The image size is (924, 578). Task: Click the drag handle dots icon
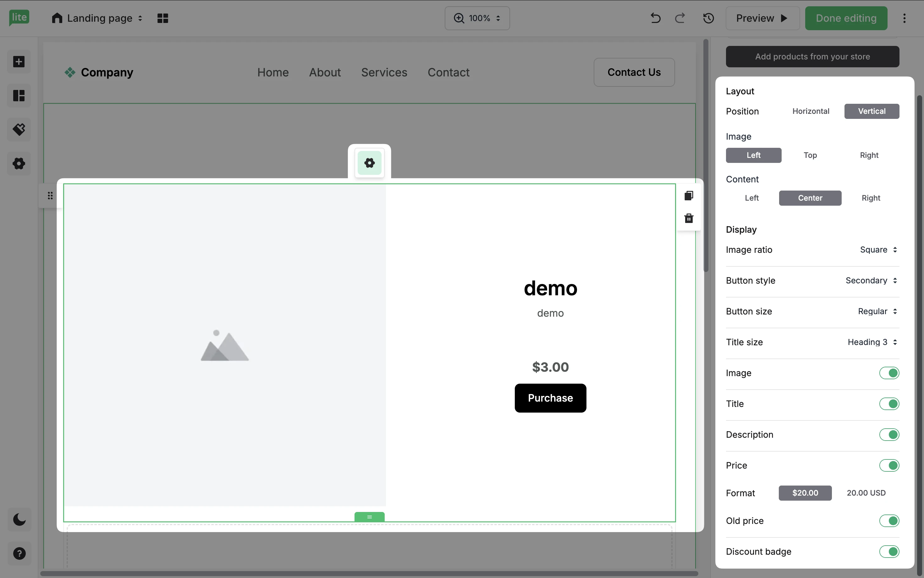pos(50,196)
